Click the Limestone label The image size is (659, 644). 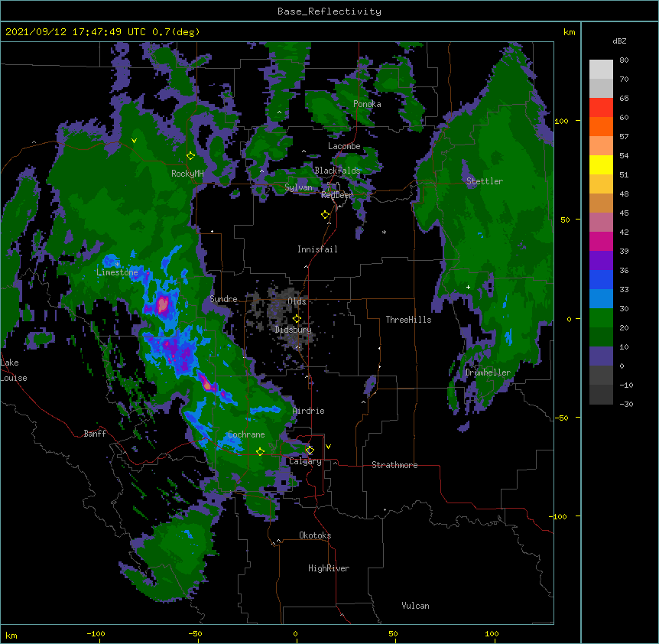pyautogui.click(x=117, y=272)
